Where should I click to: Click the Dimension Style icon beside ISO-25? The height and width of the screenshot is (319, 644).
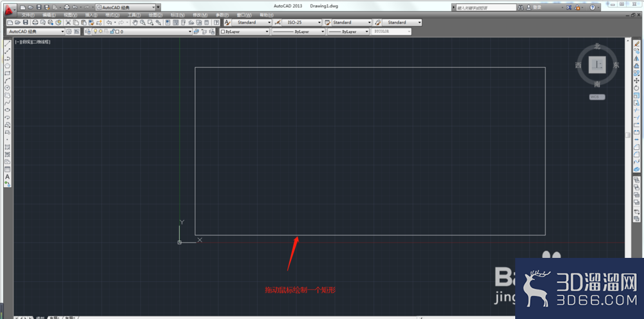(x=278, y=23)
